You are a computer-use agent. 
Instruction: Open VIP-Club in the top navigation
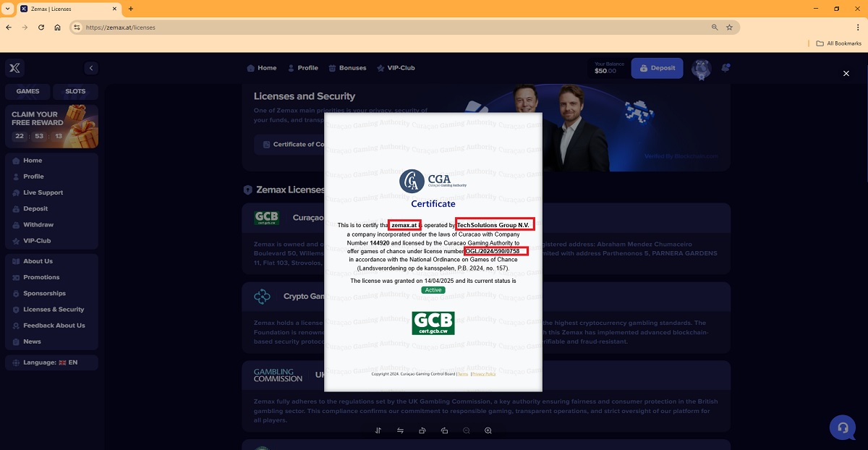pyautogui.click(x=396, y=68)
